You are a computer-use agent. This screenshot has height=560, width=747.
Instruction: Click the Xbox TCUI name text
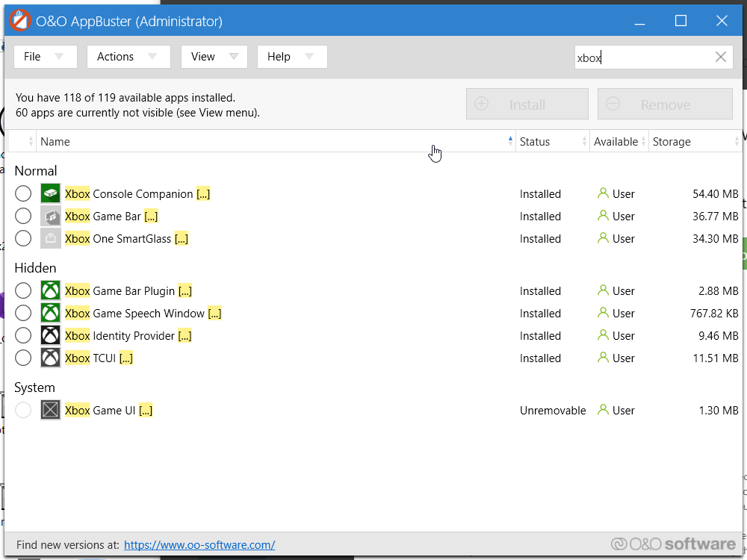90,358
